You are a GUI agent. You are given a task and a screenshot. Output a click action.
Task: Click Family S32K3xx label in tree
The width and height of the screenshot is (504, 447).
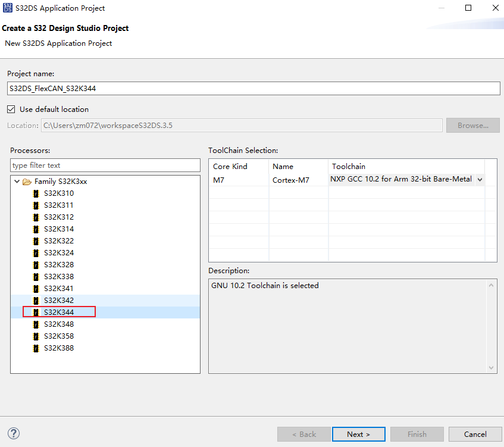[x=61, y=182]
